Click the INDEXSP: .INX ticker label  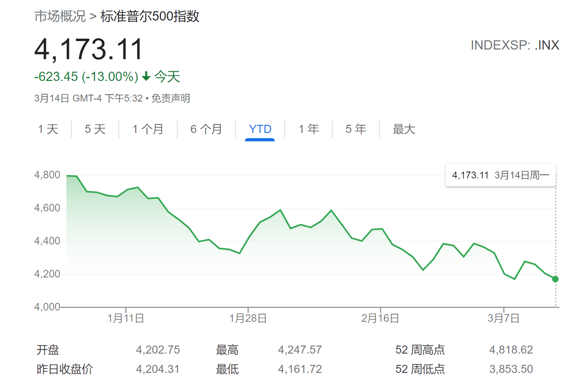(x=515, y=45)
